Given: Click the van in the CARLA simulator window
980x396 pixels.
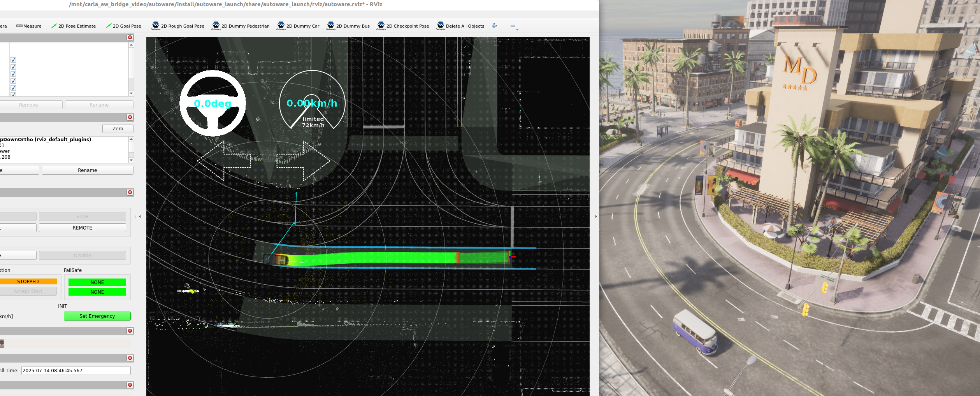Looking at the screenshot, I should 695,331.
